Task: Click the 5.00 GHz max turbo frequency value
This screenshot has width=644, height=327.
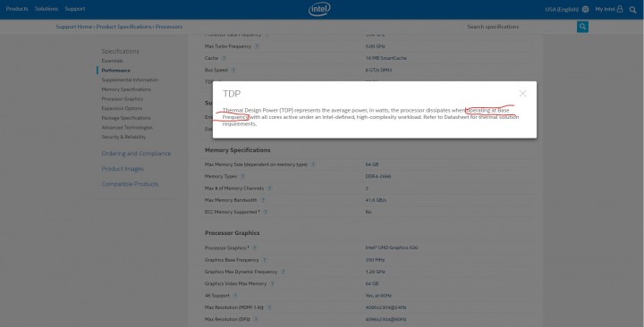Action: [375, 46]
